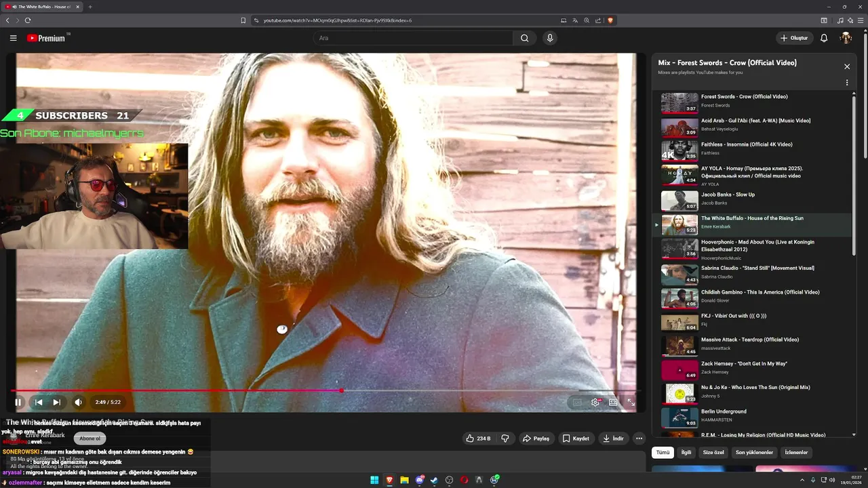
Task: Play Berlin Underground by HAMMARSTEN
Action: coord(753,417)
